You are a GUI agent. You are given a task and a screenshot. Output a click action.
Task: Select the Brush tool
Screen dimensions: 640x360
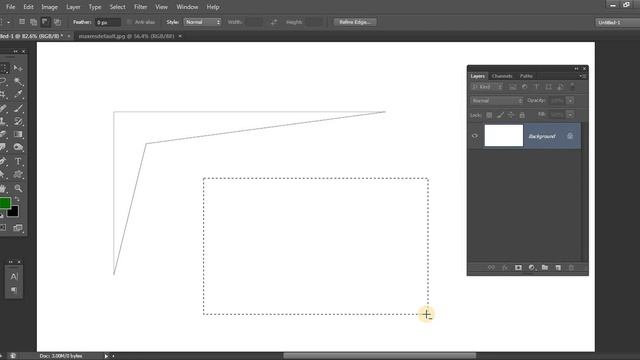coord(18,108)
